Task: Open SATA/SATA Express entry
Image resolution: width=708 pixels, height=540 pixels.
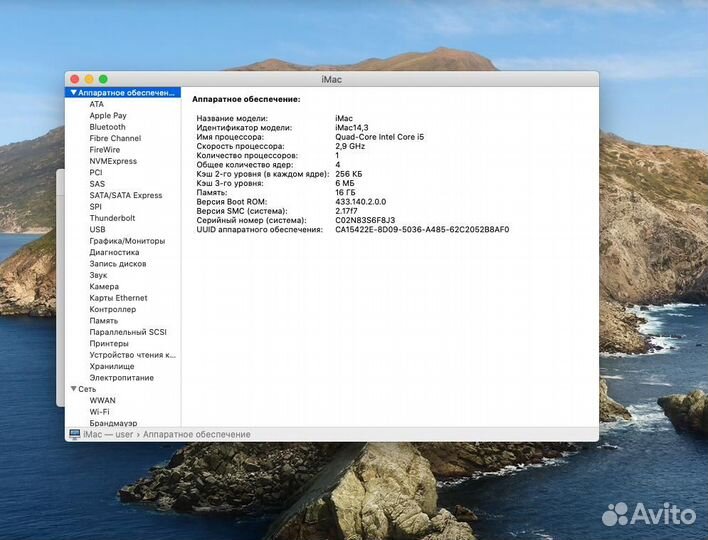Action: 126,195
